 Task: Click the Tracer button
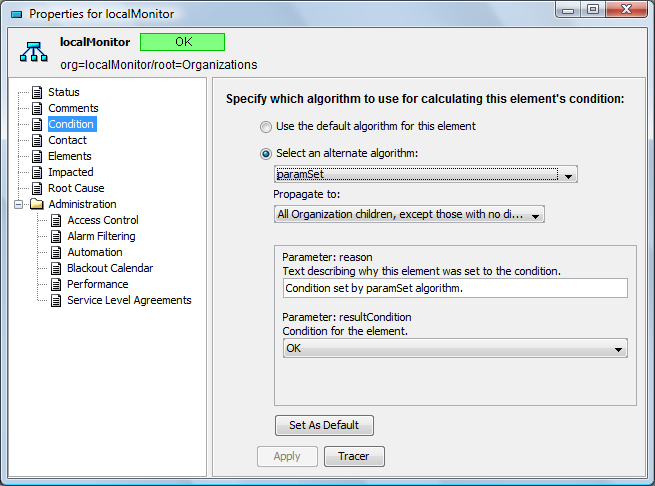click(x=354, y=456)
